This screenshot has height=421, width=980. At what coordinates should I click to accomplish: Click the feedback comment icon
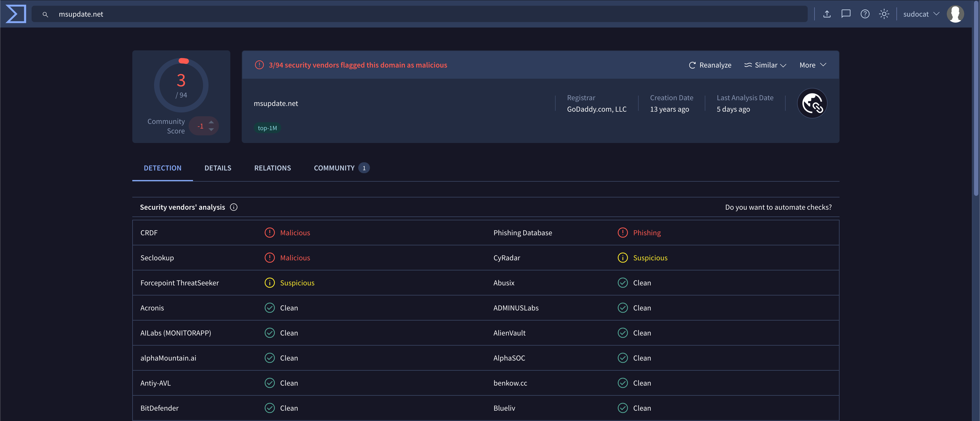point(846,14)
